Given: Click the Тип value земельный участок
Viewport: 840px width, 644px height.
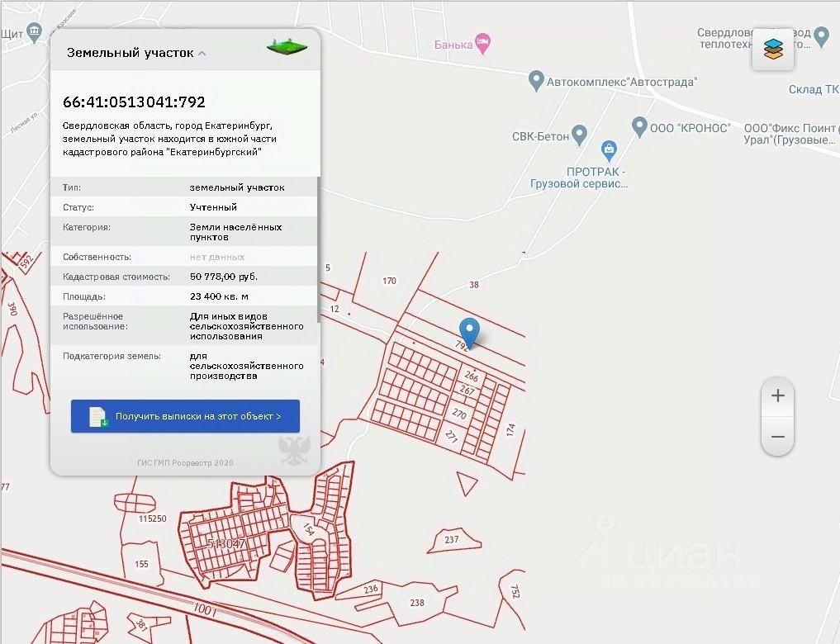Looking at the screenshot, I should [x=237, y=187].
